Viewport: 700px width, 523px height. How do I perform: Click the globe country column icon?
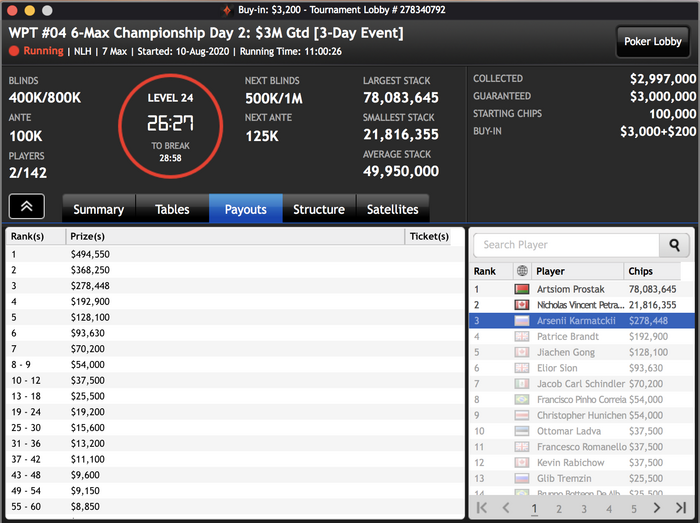(x=522, y=270)
